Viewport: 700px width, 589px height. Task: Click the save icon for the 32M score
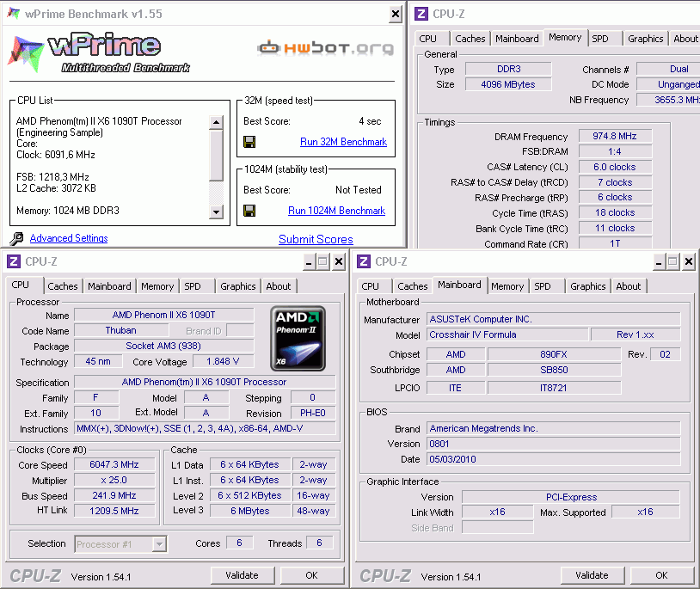(x=249, y=142)
